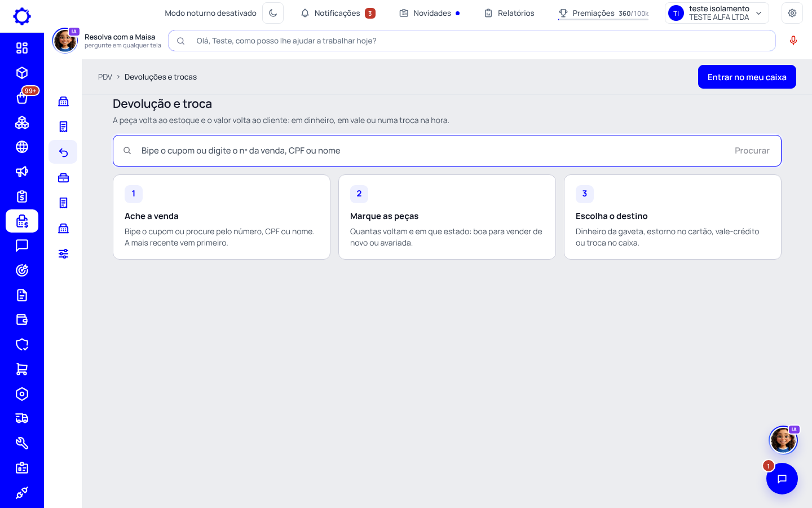
Task: Open the megaphone marketing icon in sidebar
Action: (22, 172)
